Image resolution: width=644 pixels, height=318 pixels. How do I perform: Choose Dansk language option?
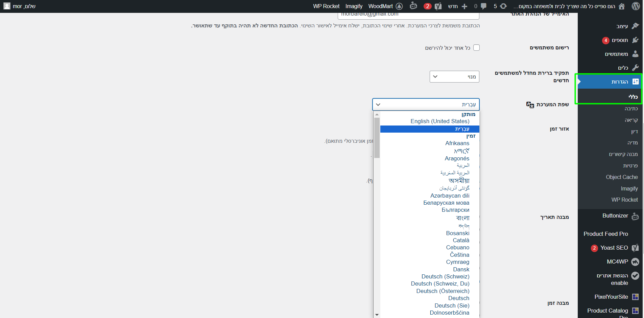[x=461, y=269]
